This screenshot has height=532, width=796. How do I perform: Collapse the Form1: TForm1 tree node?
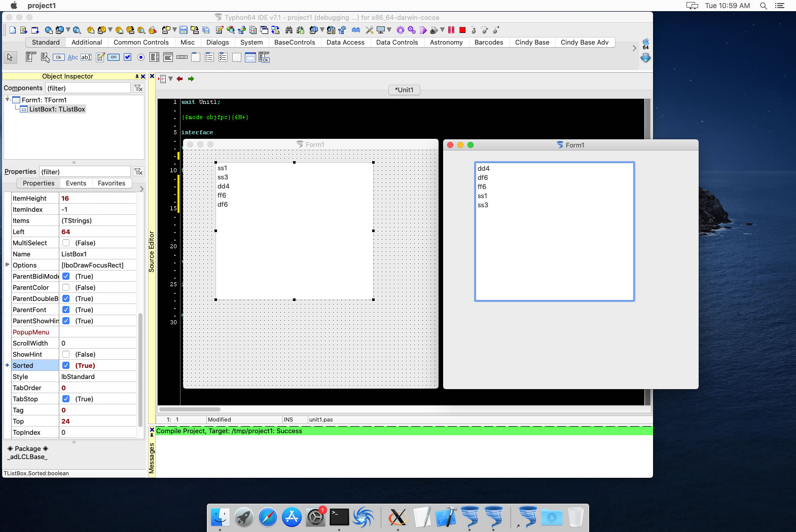[x=8, y=99]
